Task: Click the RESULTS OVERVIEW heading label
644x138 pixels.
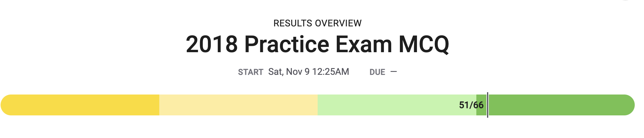Action: [x=317, y=23]
